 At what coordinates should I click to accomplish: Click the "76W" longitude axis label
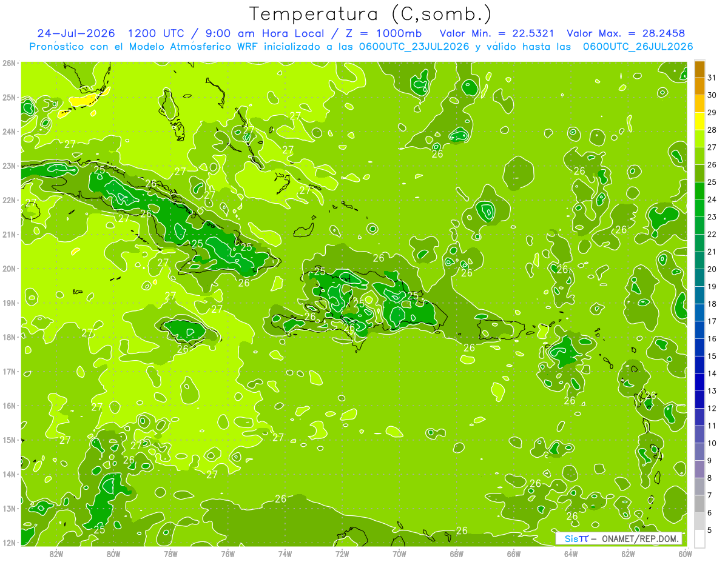(227, 554)
